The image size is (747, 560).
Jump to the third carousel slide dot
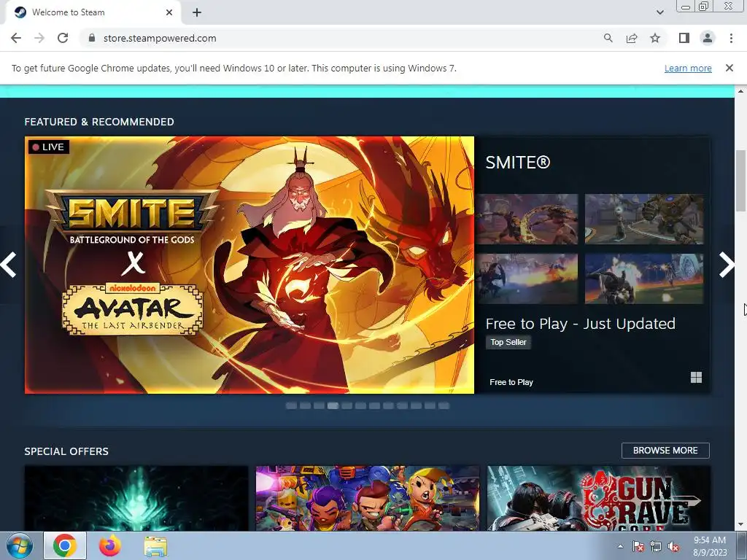[x=319, y=405]
